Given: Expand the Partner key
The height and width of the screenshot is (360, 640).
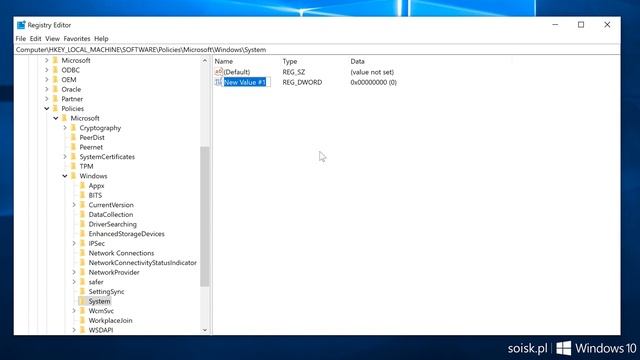Looking at the screenshot, I should coord(47,99).
